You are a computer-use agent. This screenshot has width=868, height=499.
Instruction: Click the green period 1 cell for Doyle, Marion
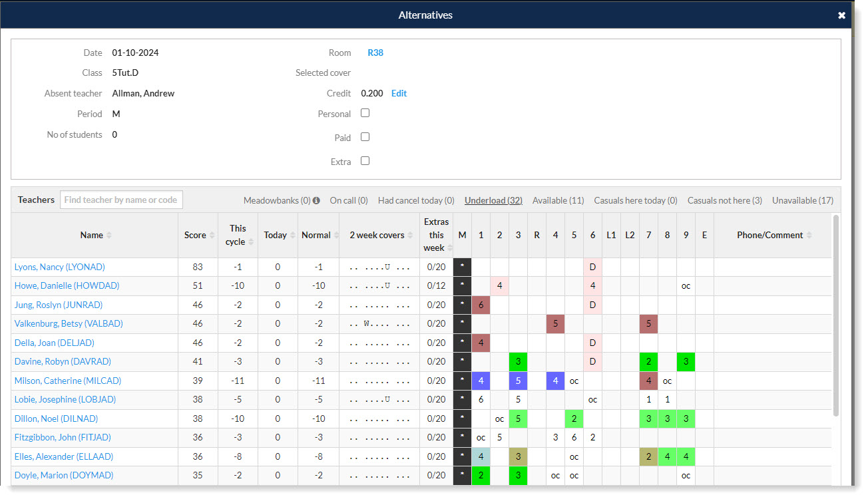(x=481, y=475)
